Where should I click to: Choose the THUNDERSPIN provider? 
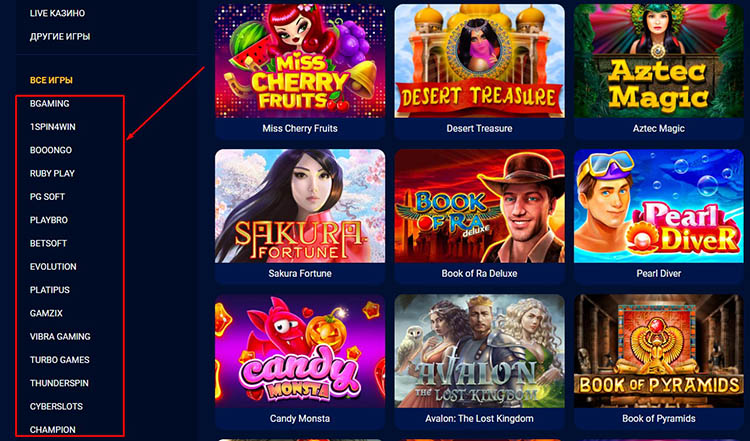click(59, 383)
